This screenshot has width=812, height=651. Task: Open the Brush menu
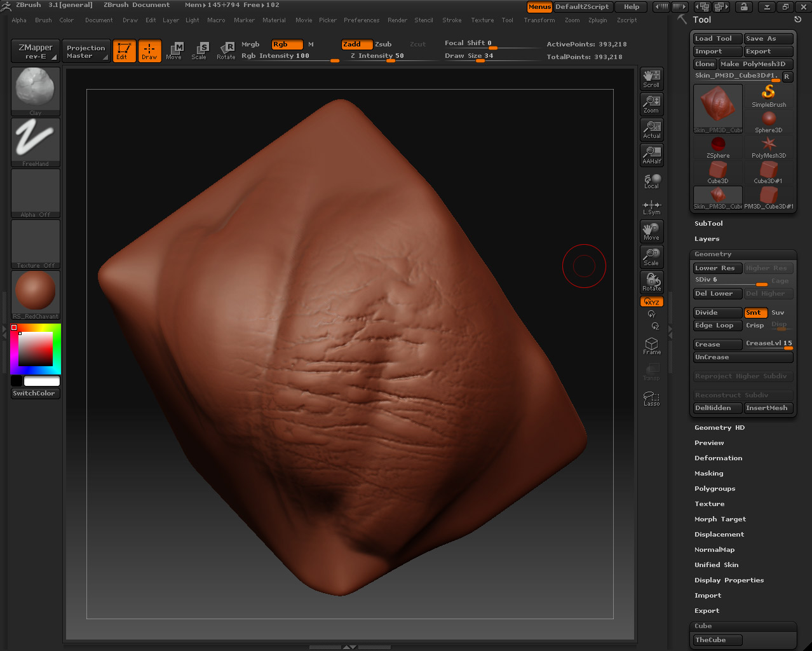43,20
